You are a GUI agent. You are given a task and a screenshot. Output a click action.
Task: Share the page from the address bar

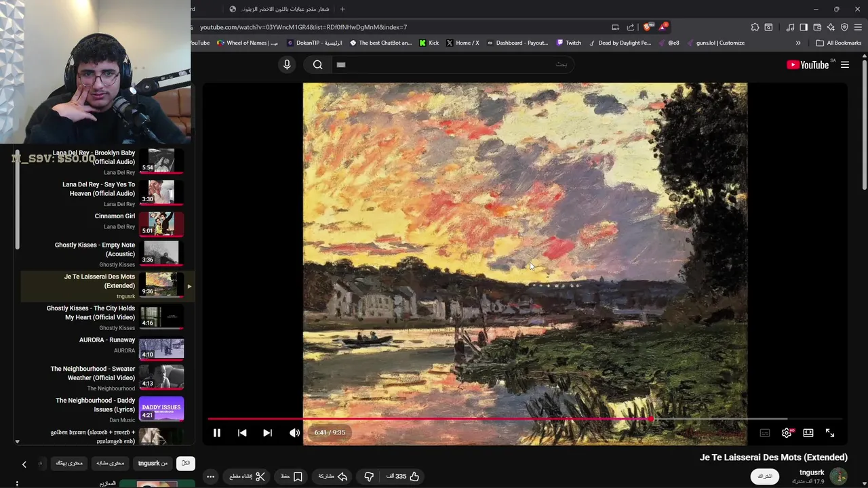click(x=630, y=27)
